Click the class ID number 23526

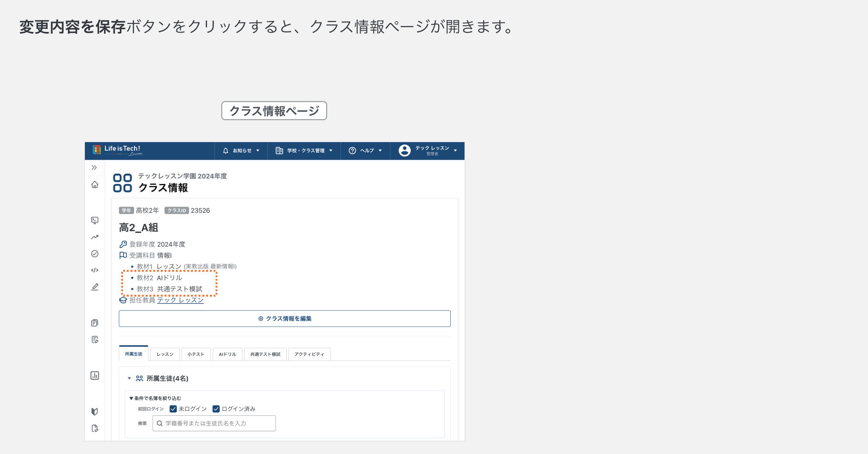click(200, 210)
